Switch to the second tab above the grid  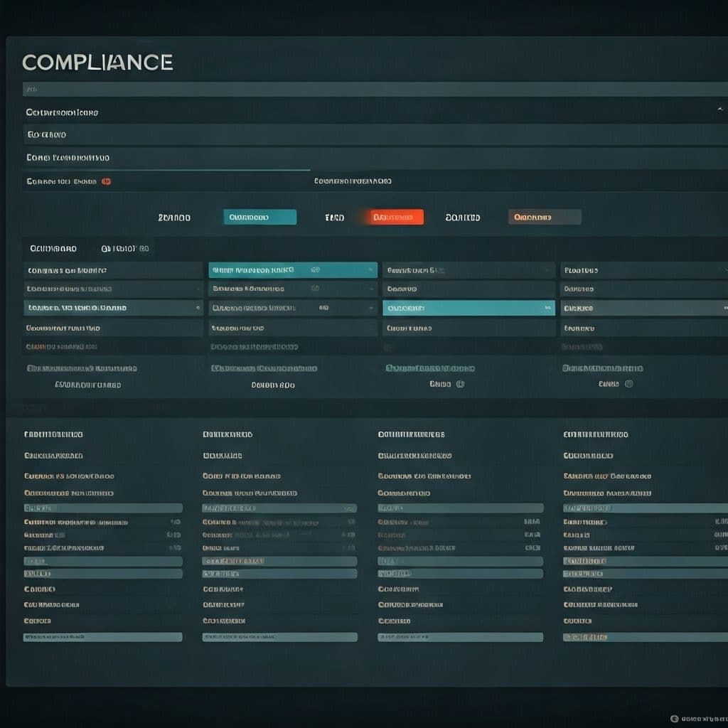click(x=119, y=249)
